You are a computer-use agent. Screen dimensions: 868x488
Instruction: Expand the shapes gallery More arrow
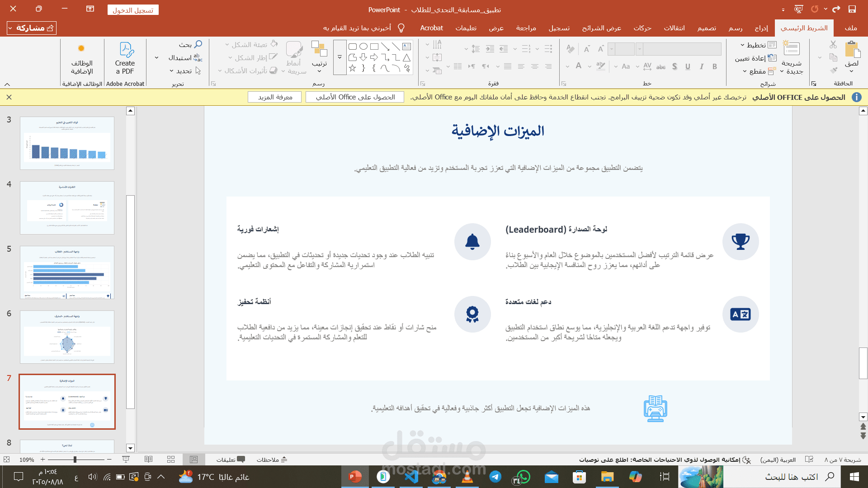[340, 57]
